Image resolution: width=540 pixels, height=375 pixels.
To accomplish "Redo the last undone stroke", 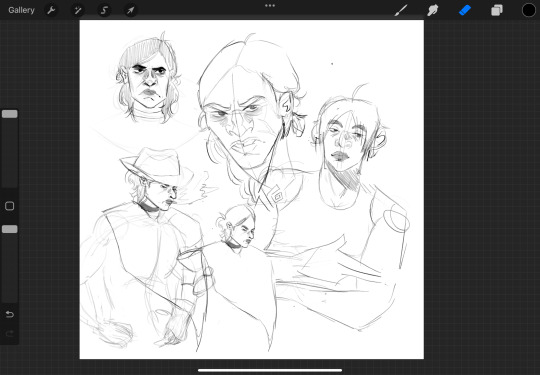I will [10, 333].
